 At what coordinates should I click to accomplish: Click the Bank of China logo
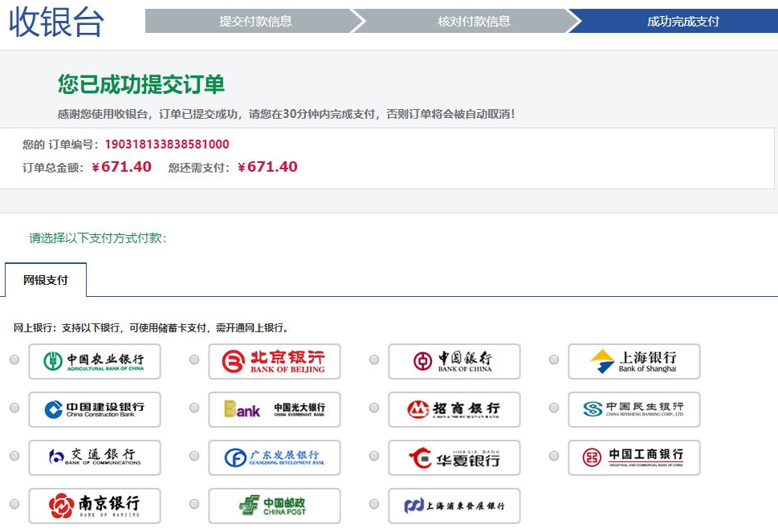454,361
